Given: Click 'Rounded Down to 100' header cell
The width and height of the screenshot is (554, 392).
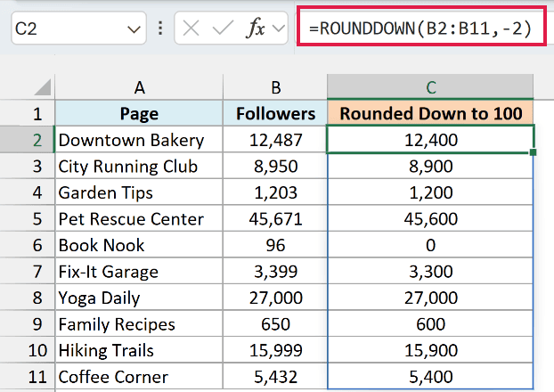Looking at the screenshot, I should coord(430,113).
